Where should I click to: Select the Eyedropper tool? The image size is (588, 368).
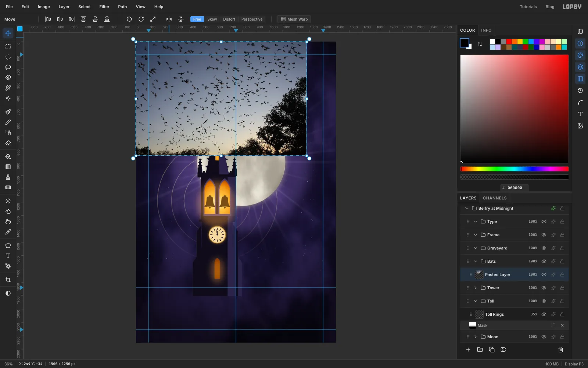click(x=8, y=232)
